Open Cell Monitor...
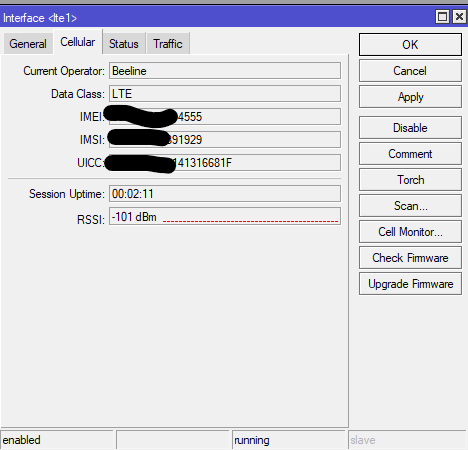The height and width of the screenshot is (450, 468). click(x=410, y=232)
